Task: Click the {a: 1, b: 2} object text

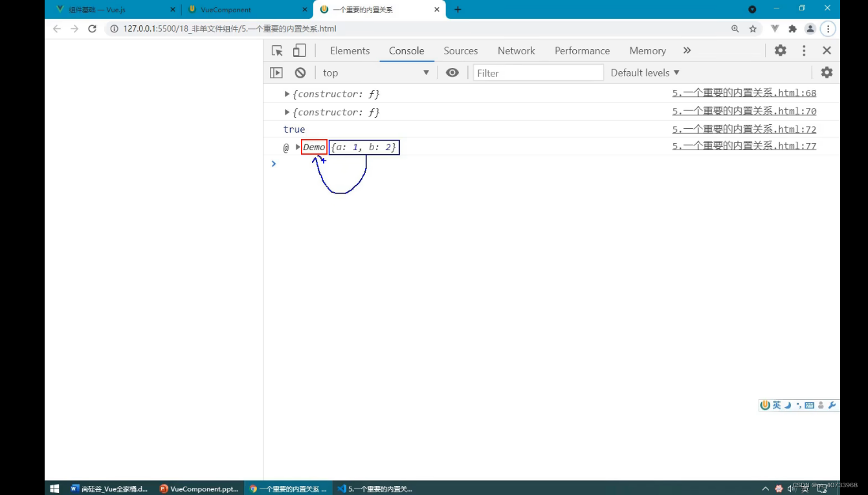Action: (x=364, y=148)
